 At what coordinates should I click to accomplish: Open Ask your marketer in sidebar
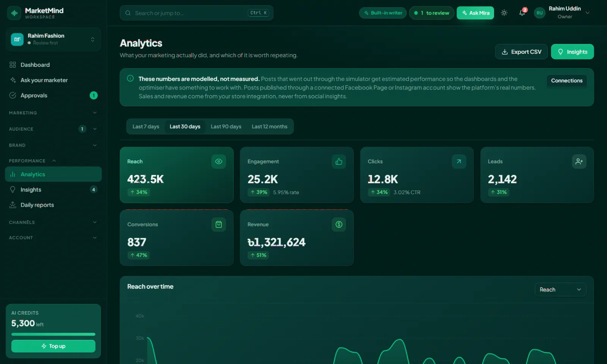click(x=53, y=80)
